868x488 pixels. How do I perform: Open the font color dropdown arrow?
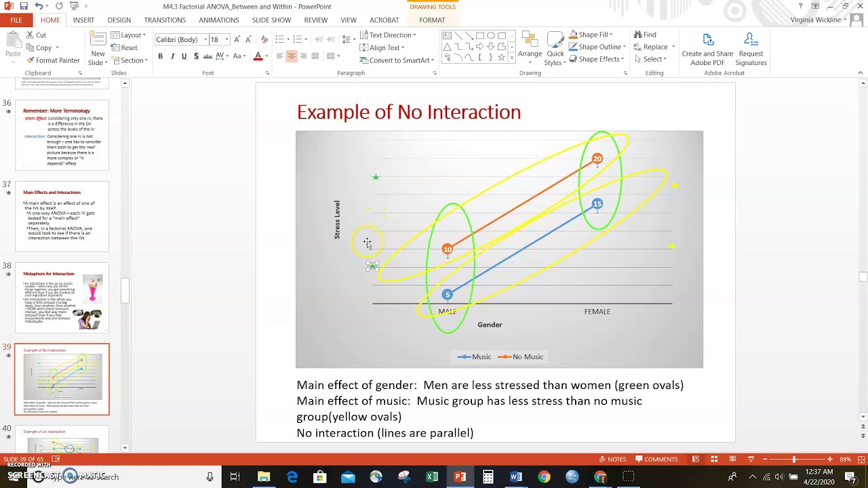click(266, 56)
